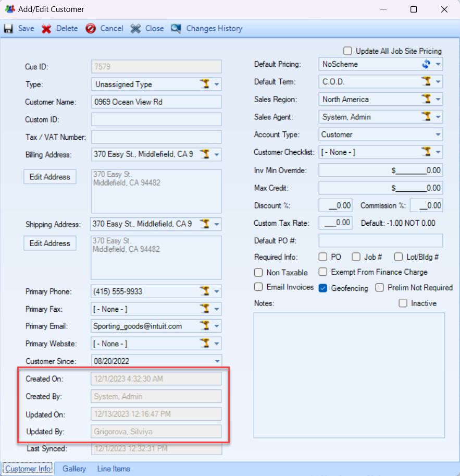Expand the Sales Agent dropdown
Image resolution: width=460 pixels, height=476 pixels.
[x=438, y=117]
